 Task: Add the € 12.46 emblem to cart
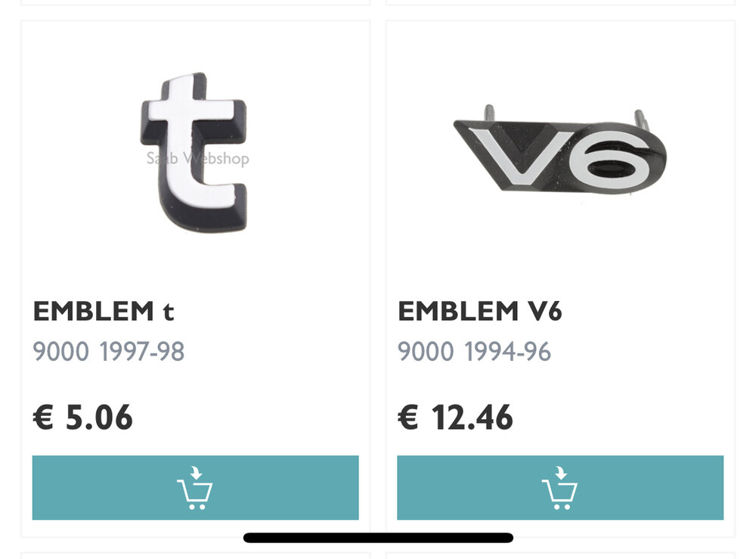pos(560,488)
